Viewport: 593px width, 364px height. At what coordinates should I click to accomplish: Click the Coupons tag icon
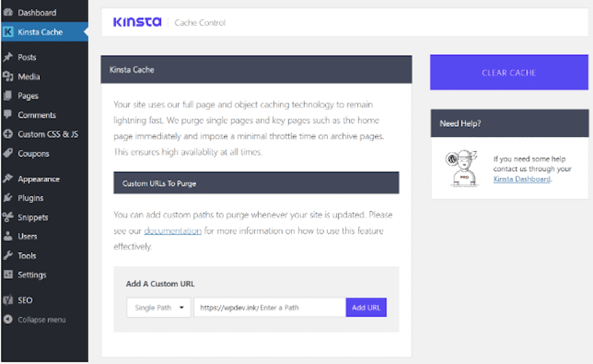click(x=8, y=153)
